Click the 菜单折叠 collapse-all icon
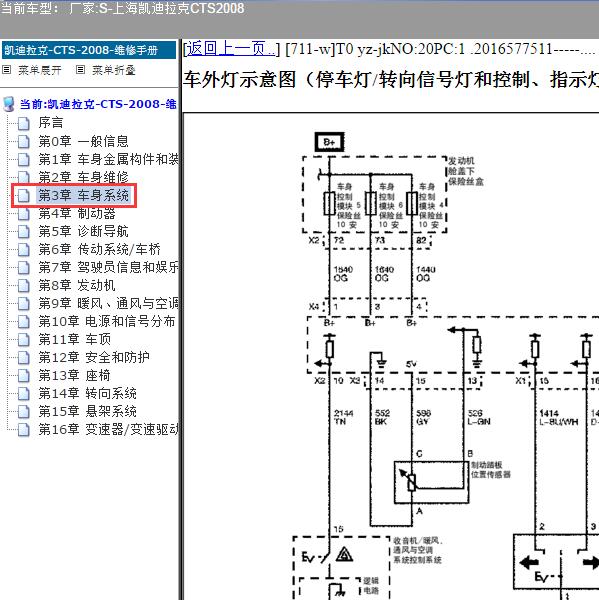The height and width of the screenshot is (600, 599). 80,70
